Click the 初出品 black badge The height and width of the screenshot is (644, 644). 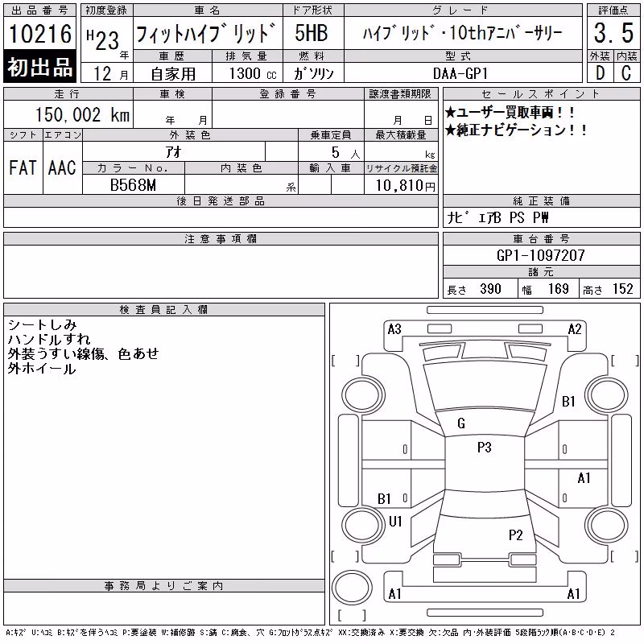[x=39, y=67]
